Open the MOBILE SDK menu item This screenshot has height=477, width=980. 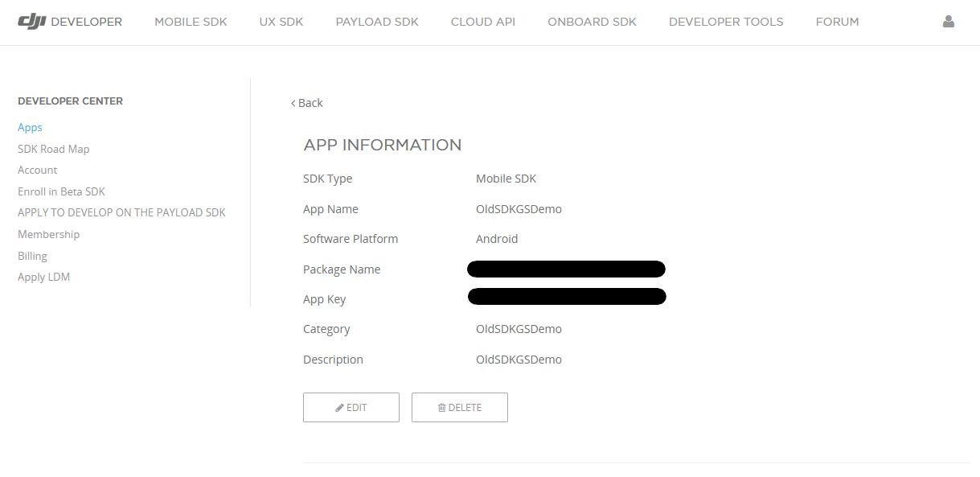(191, 22)
